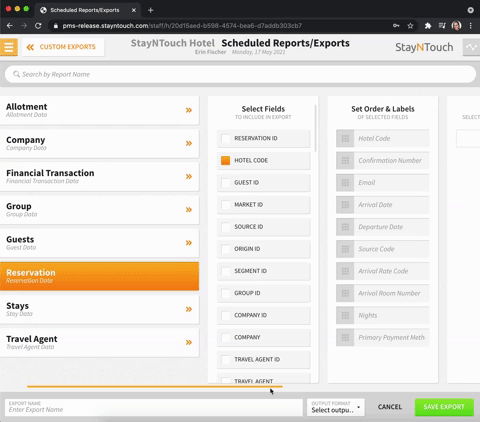480x422 pixels.
Task: Click the Select Fields panel scrollbar
Action: 315,128
